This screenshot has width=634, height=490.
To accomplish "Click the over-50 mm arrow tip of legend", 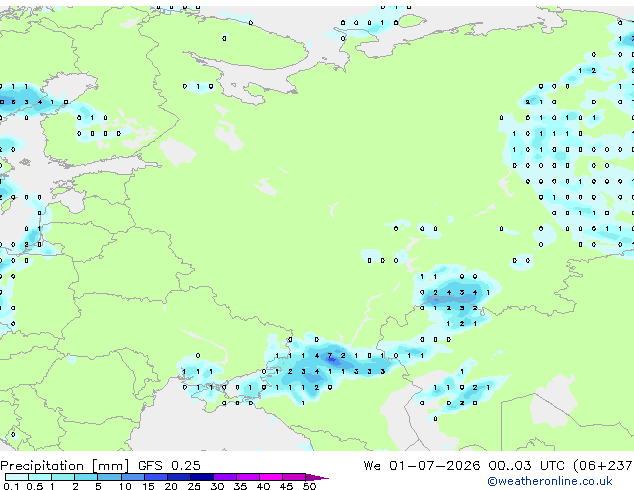I will [317, 477].
